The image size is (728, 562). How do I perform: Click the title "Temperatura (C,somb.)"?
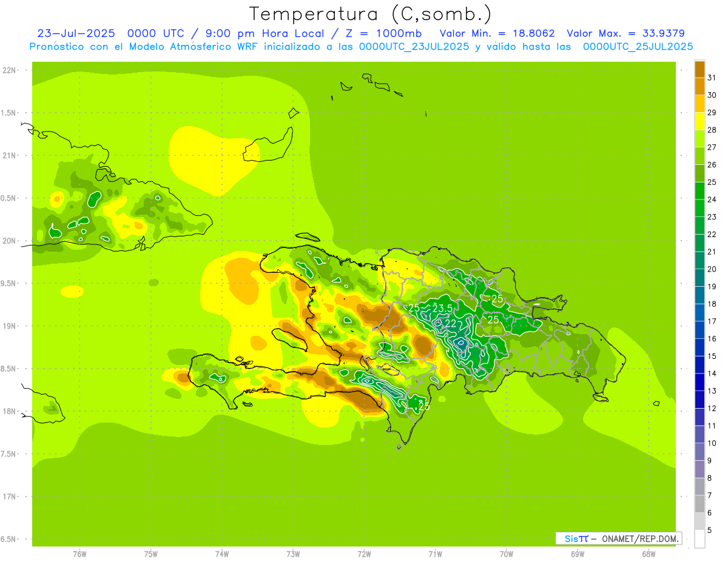[371, 14]
